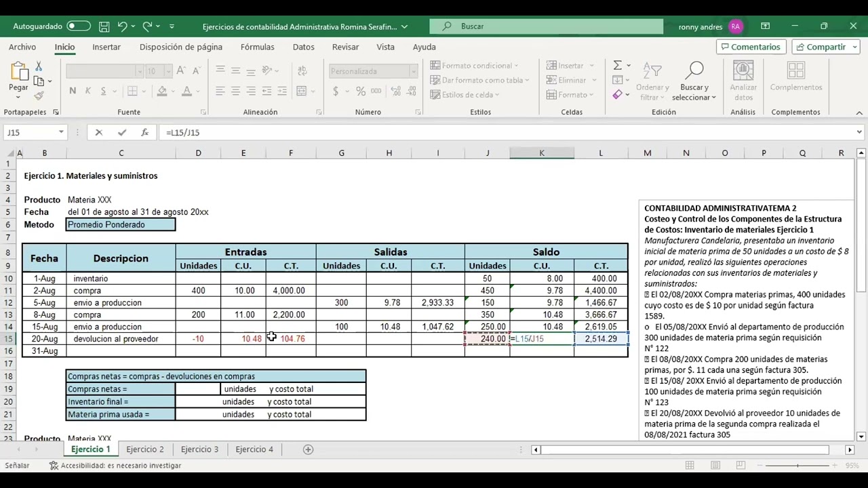Open the font size dropdown
The height and width of the screenshot is (488, 868).
(x=168, y=71)
